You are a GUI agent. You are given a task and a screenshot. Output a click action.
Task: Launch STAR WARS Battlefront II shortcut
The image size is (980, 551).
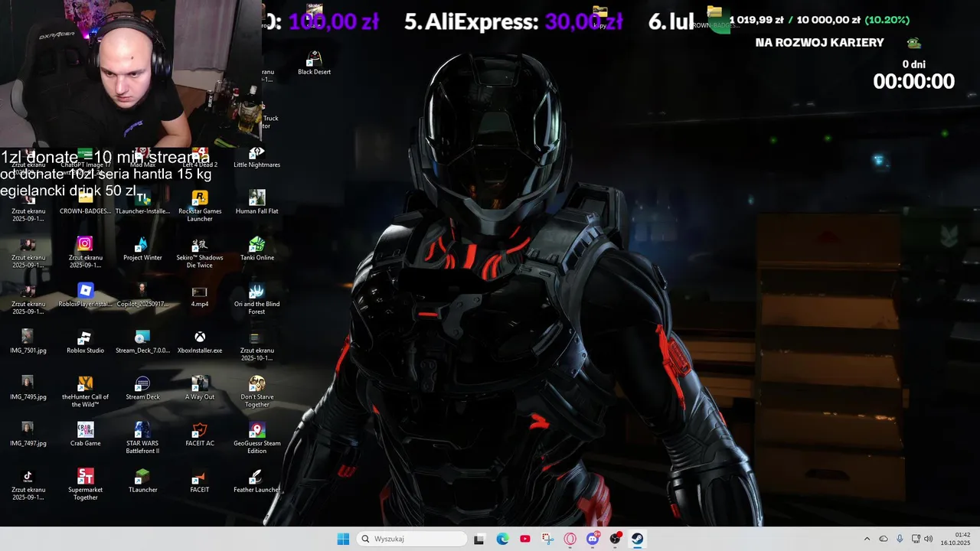click(x=142, y=439)
